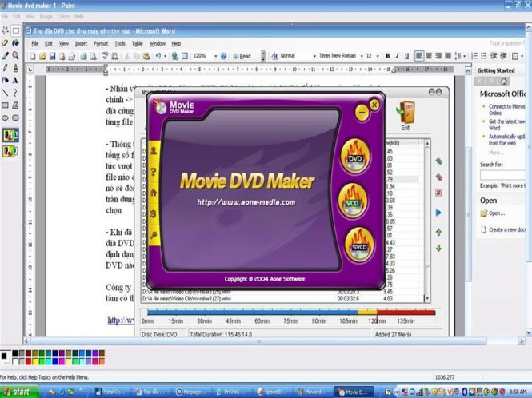Image resolution: width=532 pixels, height=398 pixels.
Task: Select the yellow swatch in Paint palette
Action: pyautogui.click(x=35, y=361)
